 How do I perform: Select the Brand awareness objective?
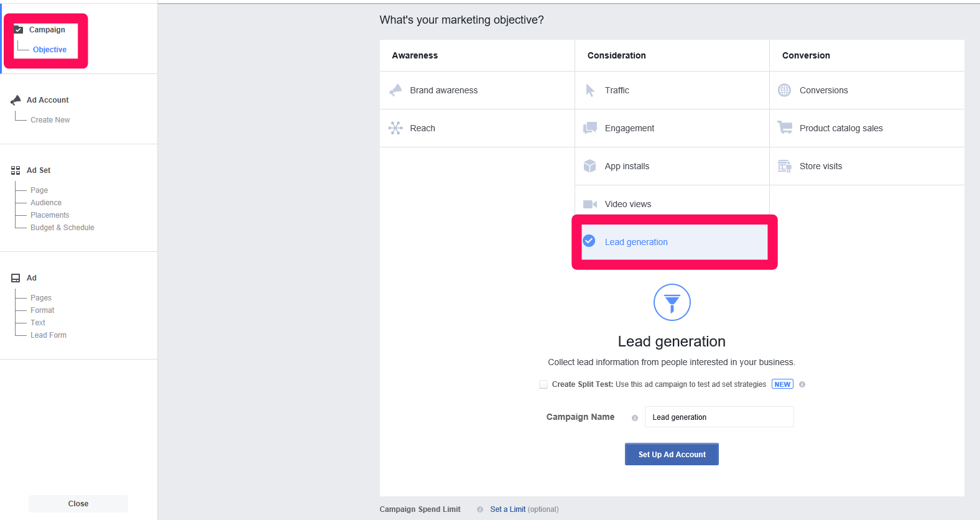(x=477, y=90)
